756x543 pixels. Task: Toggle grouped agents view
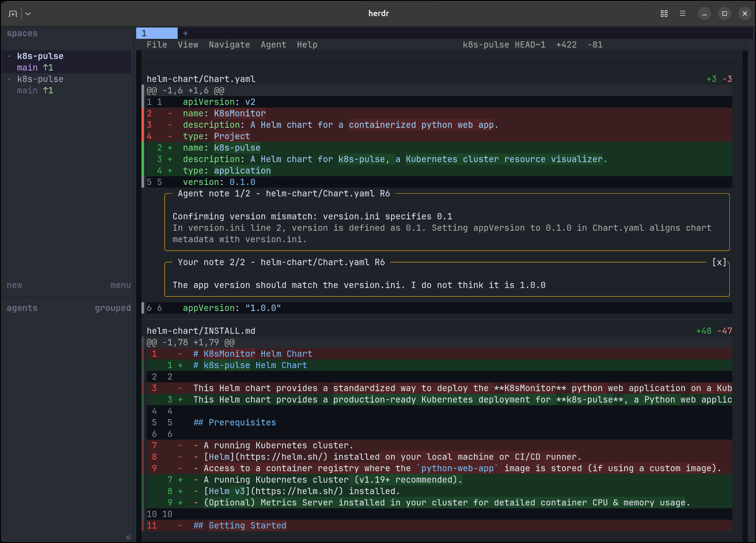[x=113, y=308]
